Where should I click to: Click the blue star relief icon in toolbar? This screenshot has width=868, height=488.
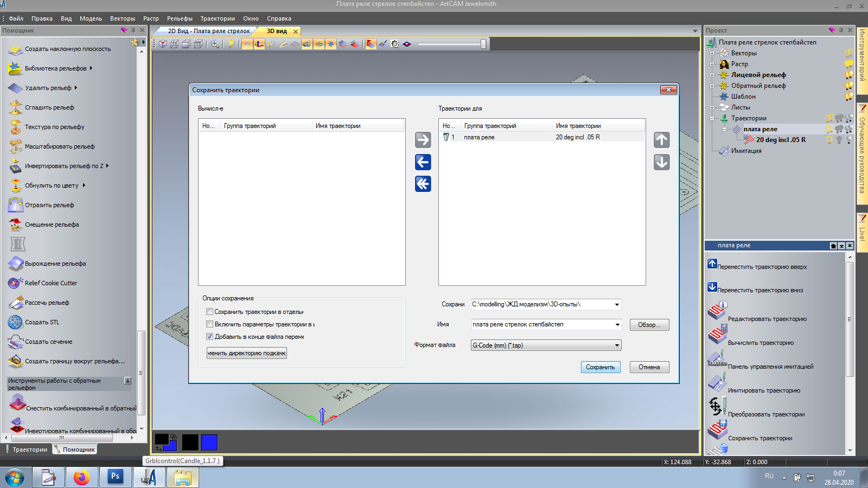[x=331, y=44]
